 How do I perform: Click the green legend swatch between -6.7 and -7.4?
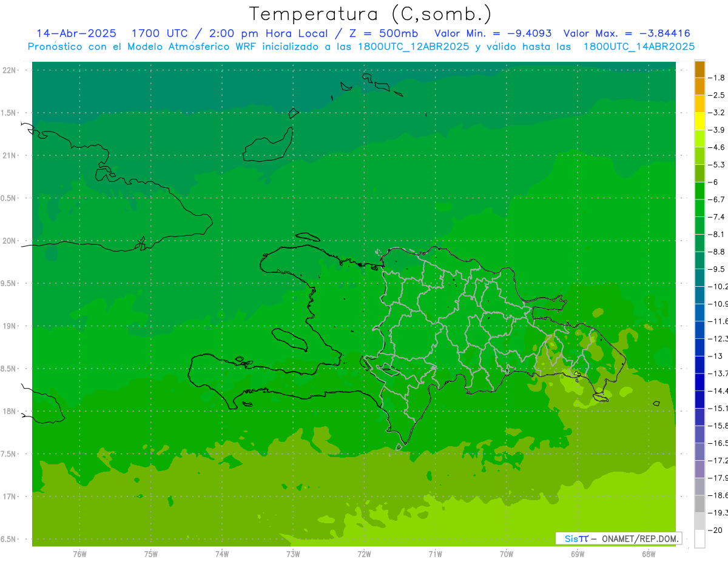699,208
